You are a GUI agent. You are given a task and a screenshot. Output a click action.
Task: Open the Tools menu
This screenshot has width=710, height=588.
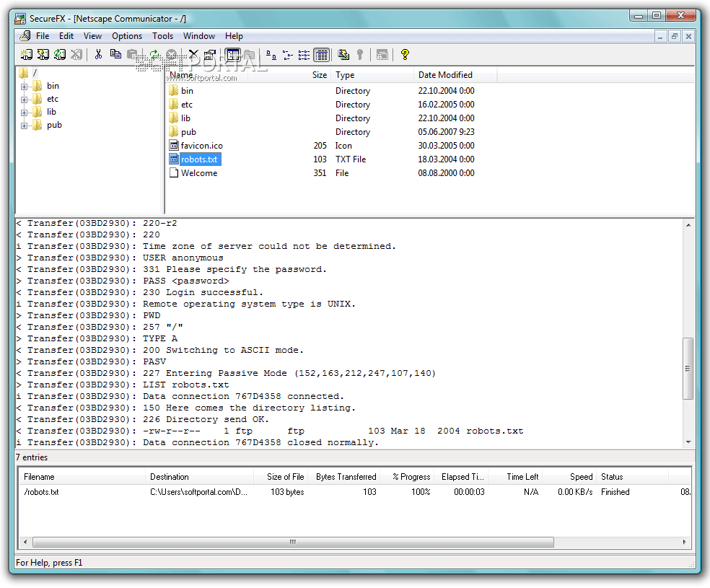pyautogui.click(x=162, y=36)
